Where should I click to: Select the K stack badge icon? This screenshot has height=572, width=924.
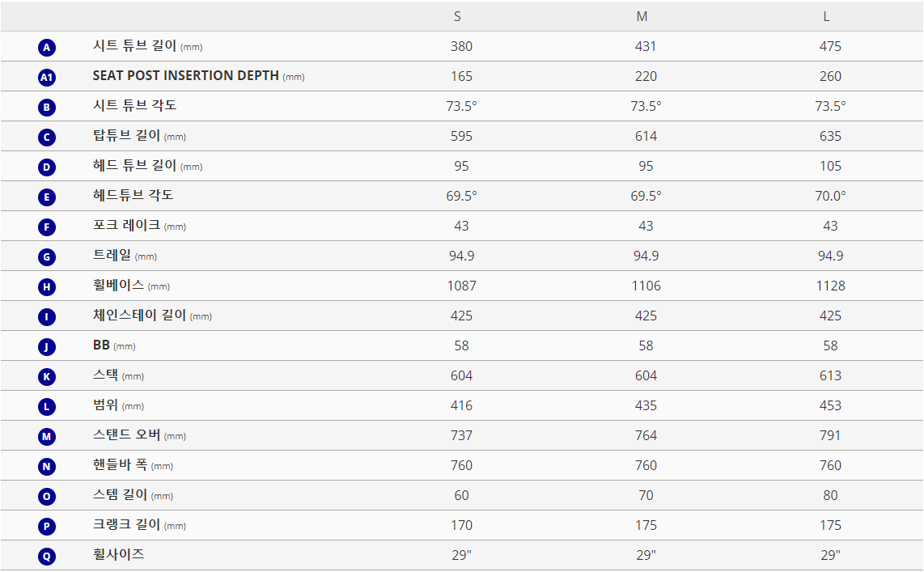[x=47, y=376]
